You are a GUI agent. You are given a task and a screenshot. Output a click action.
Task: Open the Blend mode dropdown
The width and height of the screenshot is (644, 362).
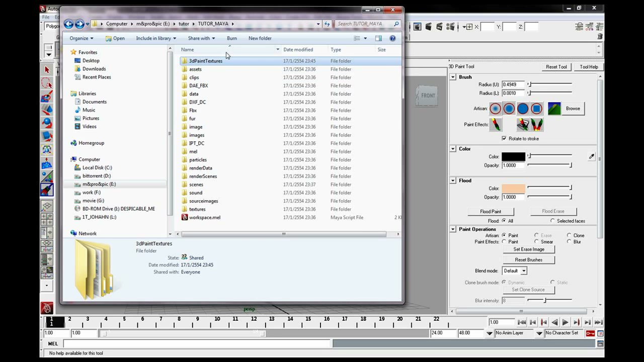(x=514, y=270)
